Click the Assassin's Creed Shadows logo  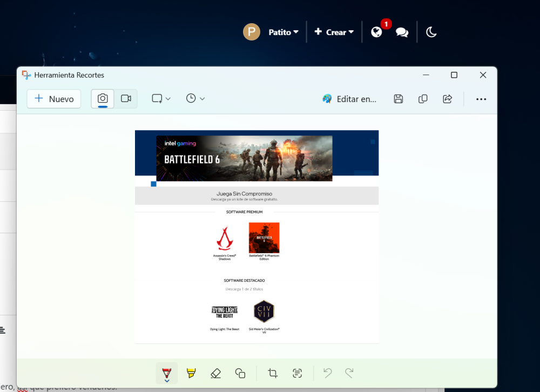coord(225,238)
